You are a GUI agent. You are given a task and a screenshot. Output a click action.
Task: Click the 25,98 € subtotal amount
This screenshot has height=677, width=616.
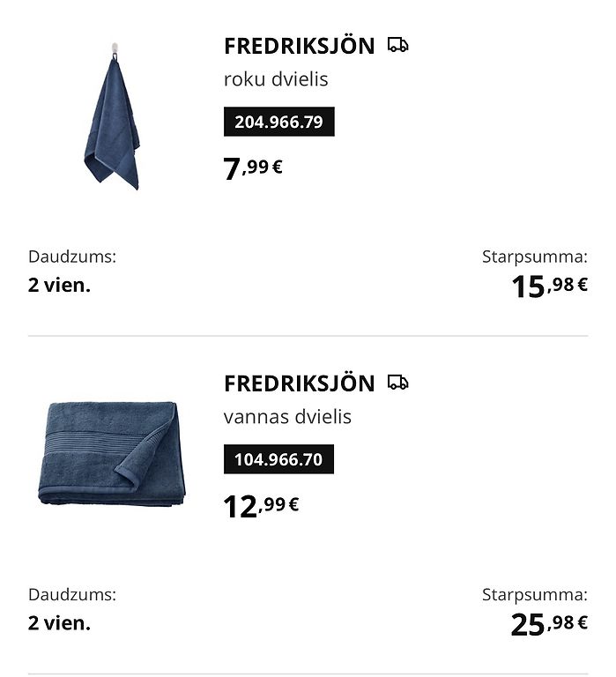point(549,624)
